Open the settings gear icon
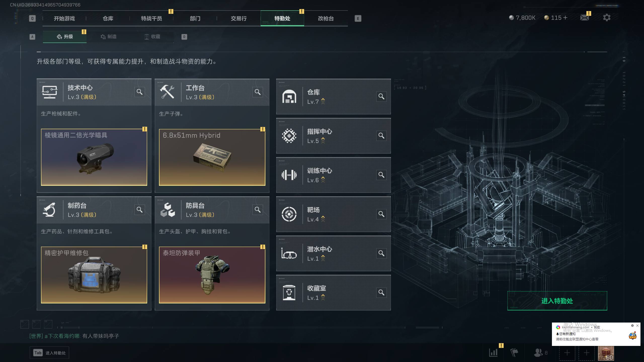The image size is (644, 362). 607,18
